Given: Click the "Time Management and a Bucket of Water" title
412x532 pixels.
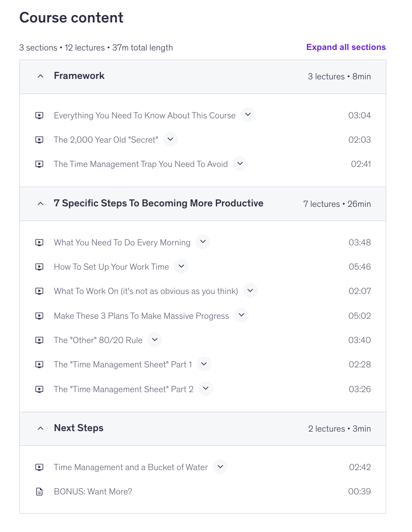Looking at the screenshot, I should click(x=131, y=467).
